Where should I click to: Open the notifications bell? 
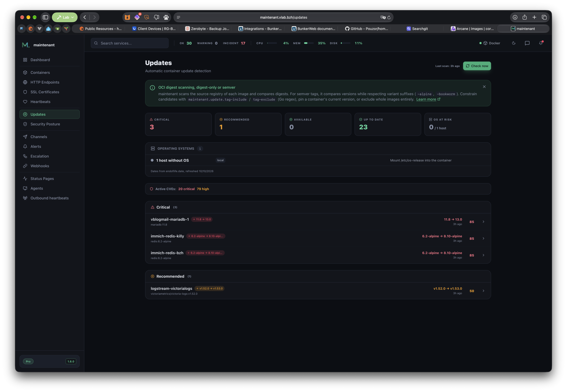(541, 43)
